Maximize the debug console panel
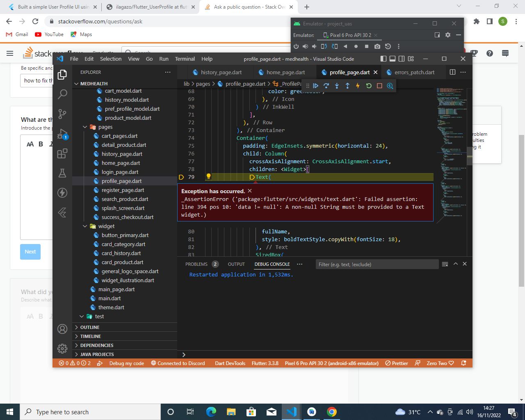 pyautogui.click(x=455, y=264)
